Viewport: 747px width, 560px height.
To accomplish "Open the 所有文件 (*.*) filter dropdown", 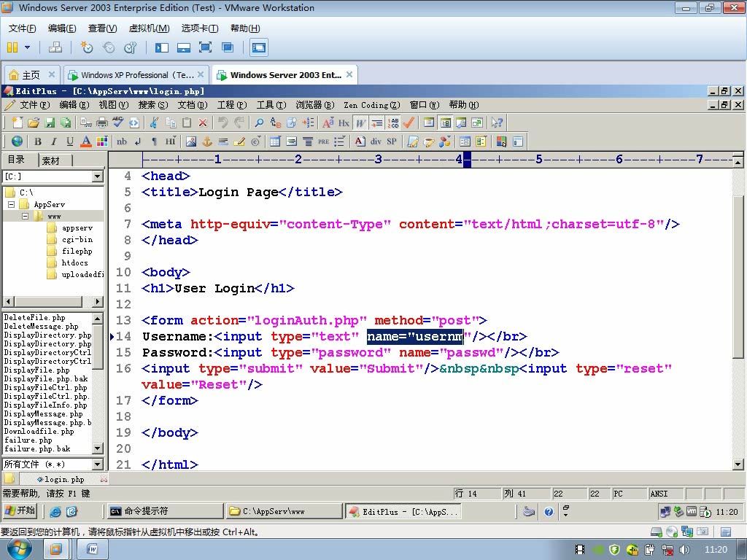I will pyautogui.click(x=97, y=464).
